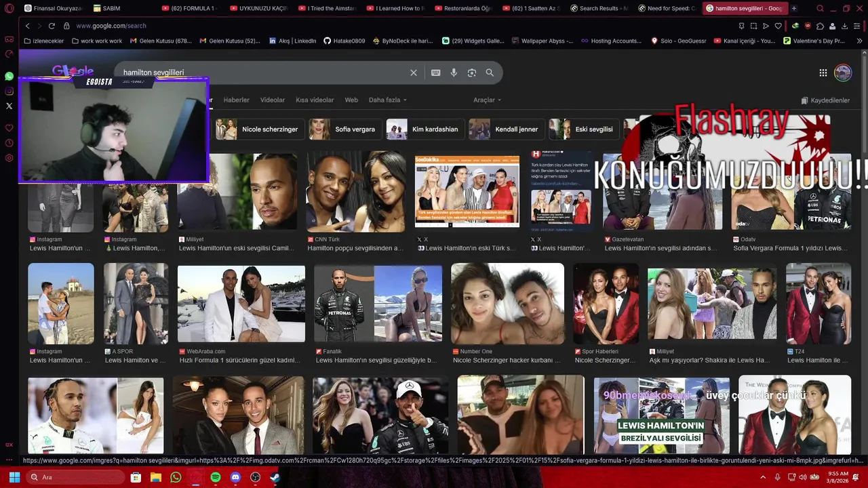Filter by Kim kardashian chip

point(424,129)
